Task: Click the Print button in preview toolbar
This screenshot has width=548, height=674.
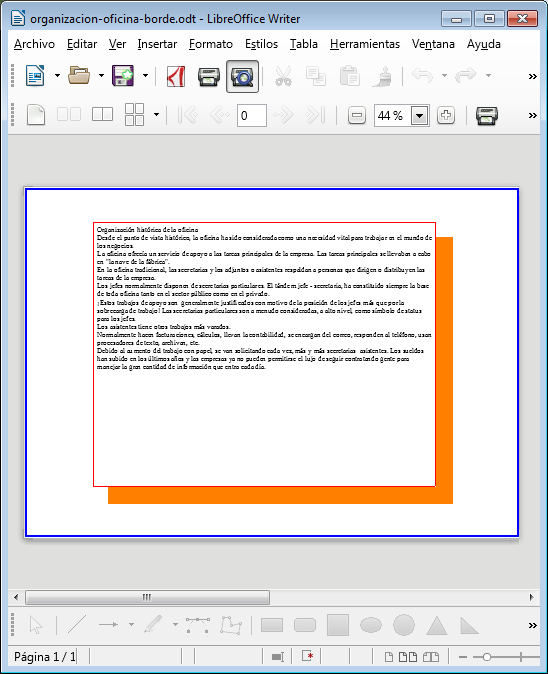Action: (487, 115)
